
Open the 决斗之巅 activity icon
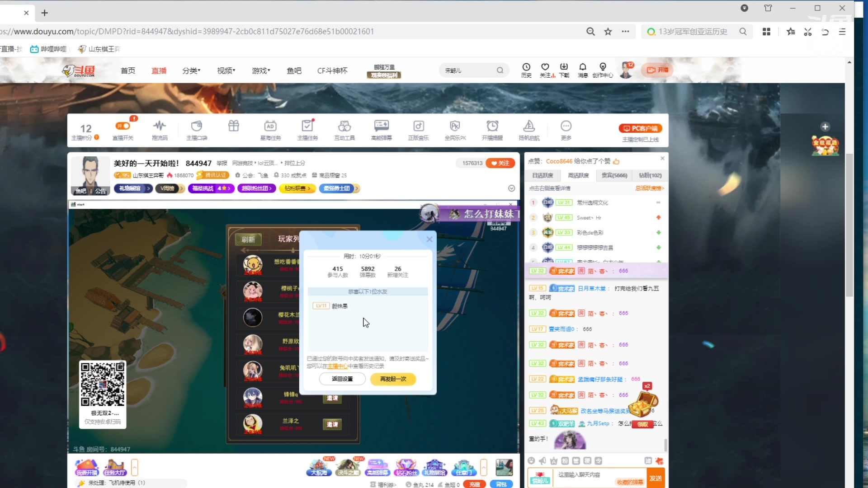(347, 467)
